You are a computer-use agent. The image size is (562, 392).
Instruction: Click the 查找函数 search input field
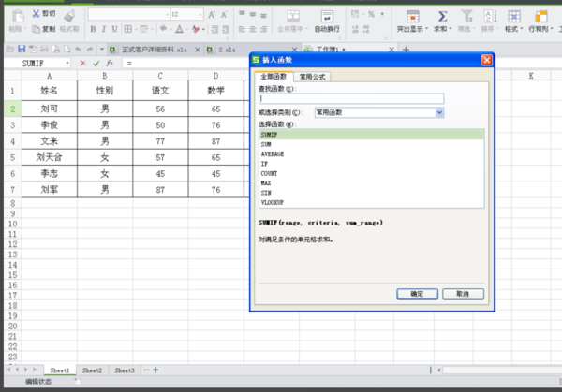point(351,98)
